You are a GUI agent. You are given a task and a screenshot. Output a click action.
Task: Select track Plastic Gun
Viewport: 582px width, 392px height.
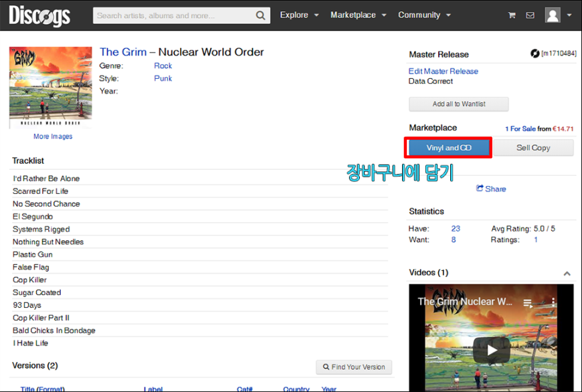pos(33,254)
